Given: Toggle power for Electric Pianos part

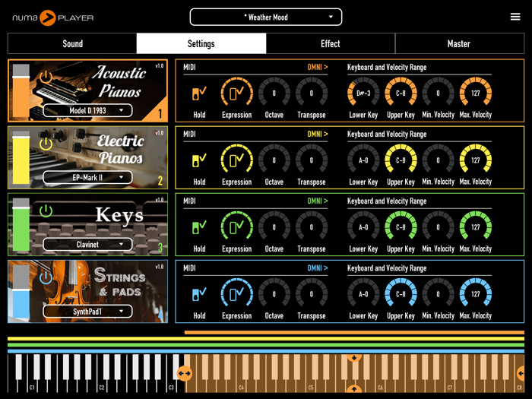Looking at the screenshot, I should coord(46,144).
